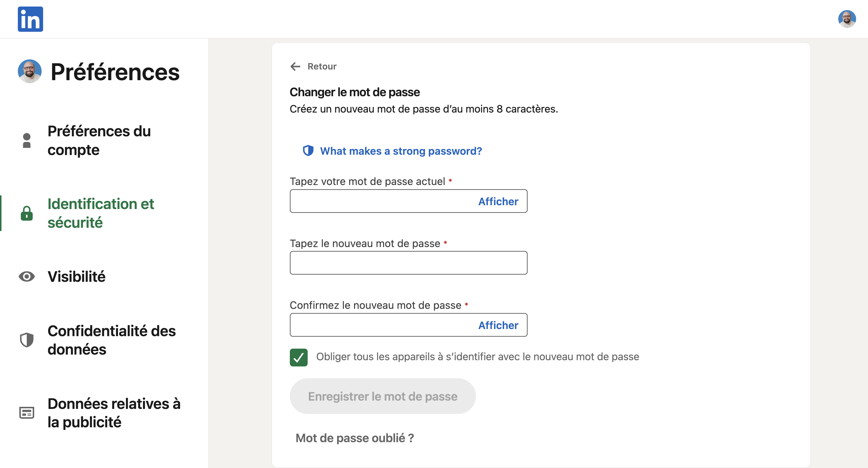Show confirmed password with Afficher
This screenshot has height=468, width=868.
(x=499, y=325)
